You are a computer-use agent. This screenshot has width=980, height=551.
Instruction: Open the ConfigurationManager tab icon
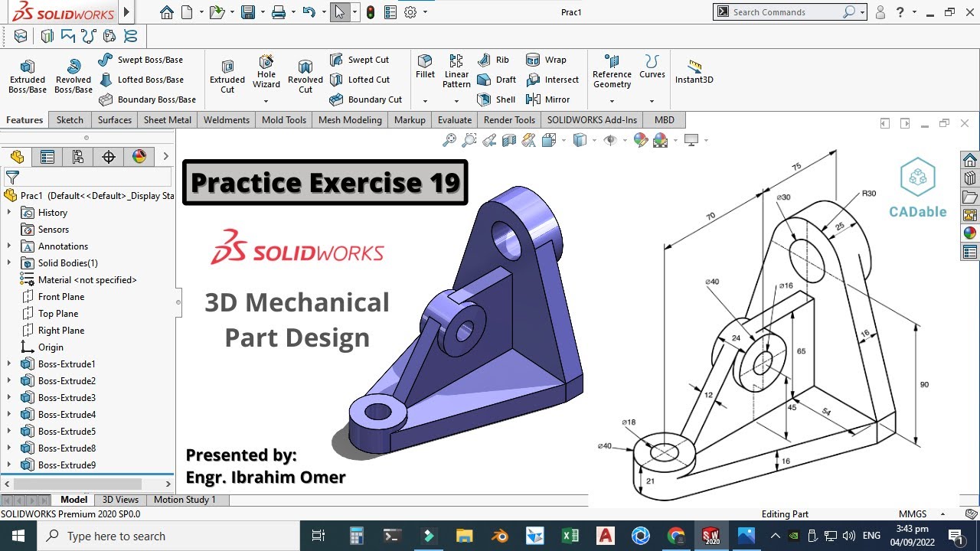(78, 157)
